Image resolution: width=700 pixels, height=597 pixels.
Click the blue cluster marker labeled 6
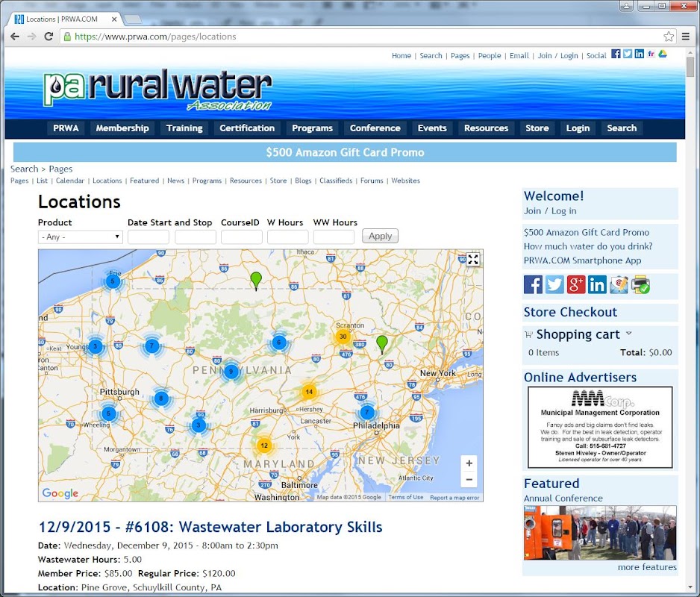pyautogui.click(x=279, y=343)
